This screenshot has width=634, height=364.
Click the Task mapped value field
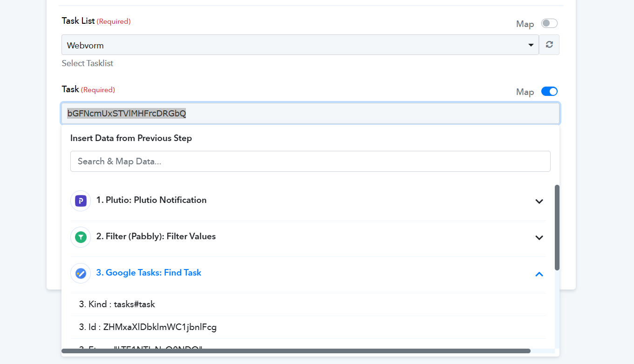(310, 114)
